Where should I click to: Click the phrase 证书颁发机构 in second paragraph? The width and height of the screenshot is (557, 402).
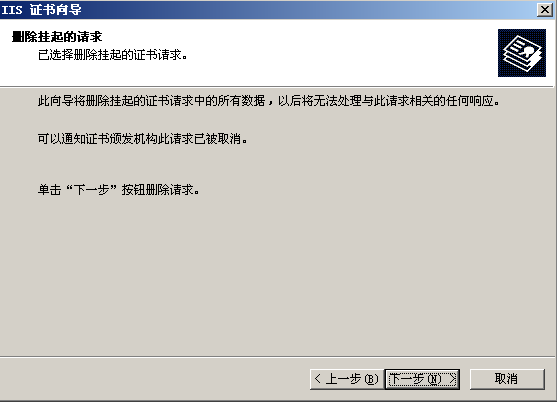(x=121, y=138)
